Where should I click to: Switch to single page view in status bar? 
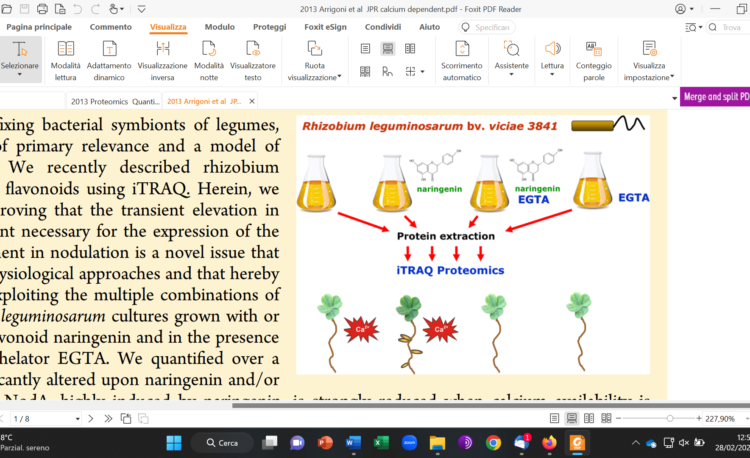pyautogui.click(x=556, y=418)
